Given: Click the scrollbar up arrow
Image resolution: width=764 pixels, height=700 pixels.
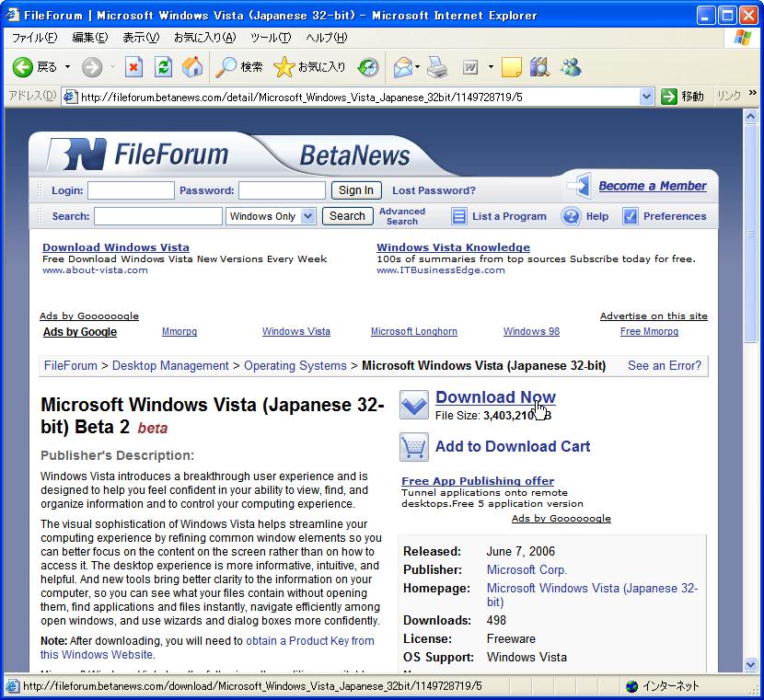Looking at the screenshot, I should 750,116.
